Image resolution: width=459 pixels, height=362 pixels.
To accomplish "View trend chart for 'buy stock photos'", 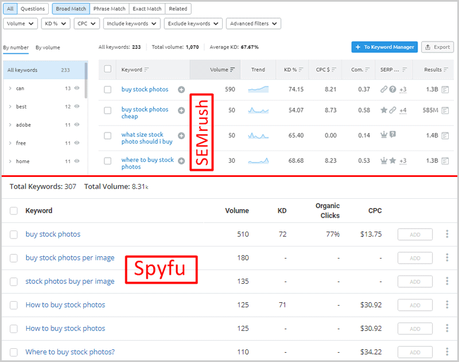I will 258,89.
